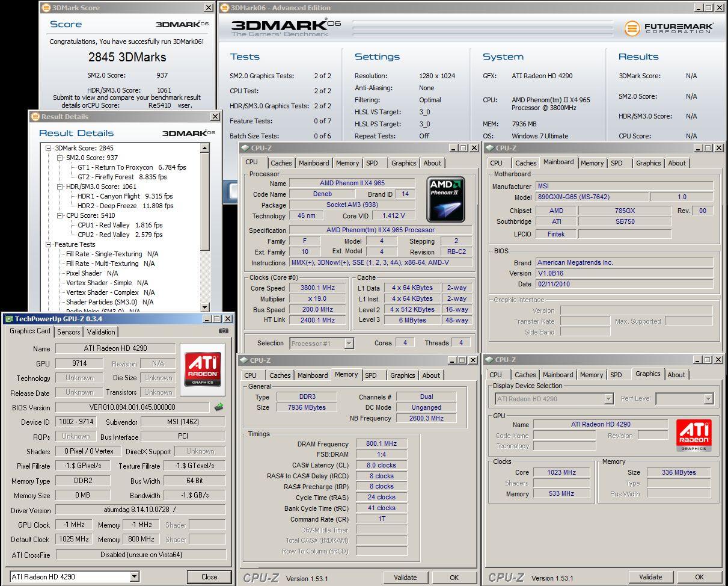728x586 pixels.
Task: Collapse the 3DMark Score: 2845 tree node
Action: (49, 148)
